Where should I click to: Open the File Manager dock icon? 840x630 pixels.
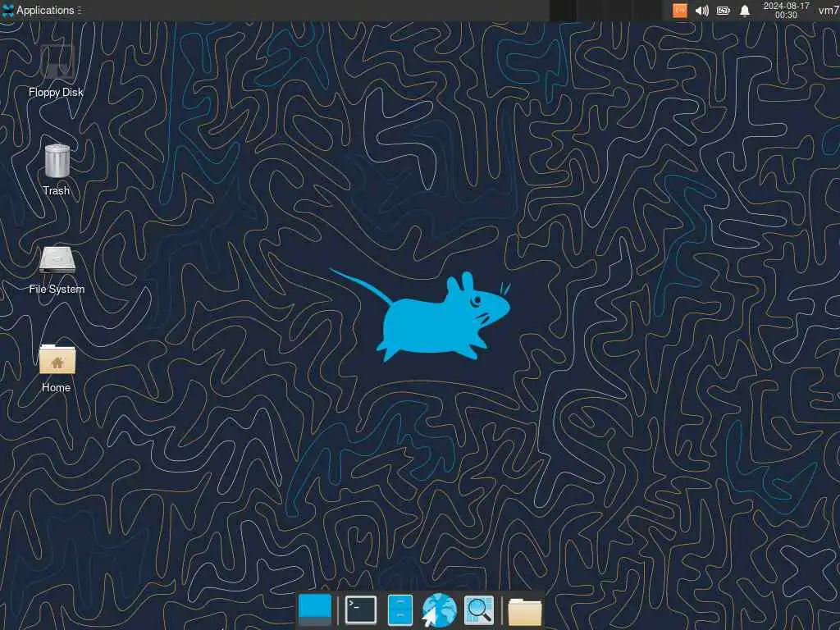tap(399, 609)
